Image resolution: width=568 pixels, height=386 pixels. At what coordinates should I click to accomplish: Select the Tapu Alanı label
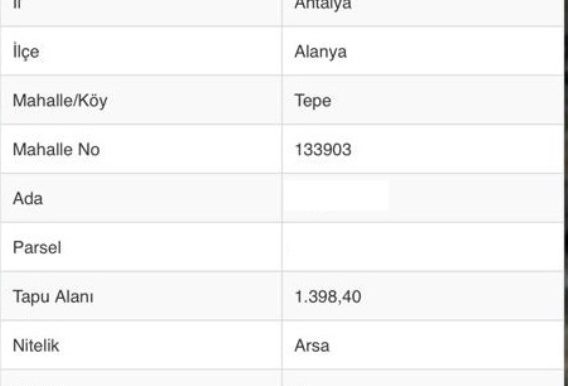point(53,297)
